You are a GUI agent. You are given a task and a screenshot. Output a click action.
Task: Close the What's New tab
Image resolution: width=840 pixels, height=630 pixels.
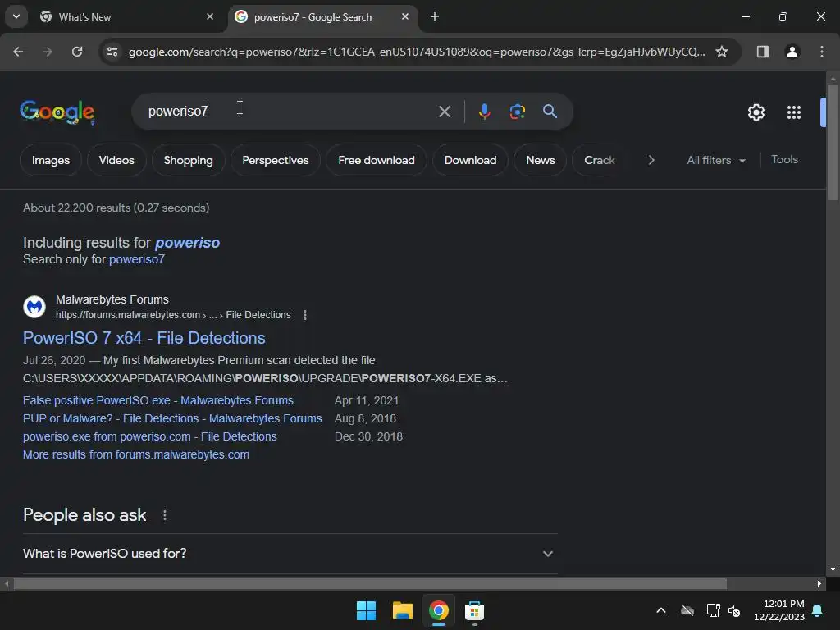(x=210, y=16)
